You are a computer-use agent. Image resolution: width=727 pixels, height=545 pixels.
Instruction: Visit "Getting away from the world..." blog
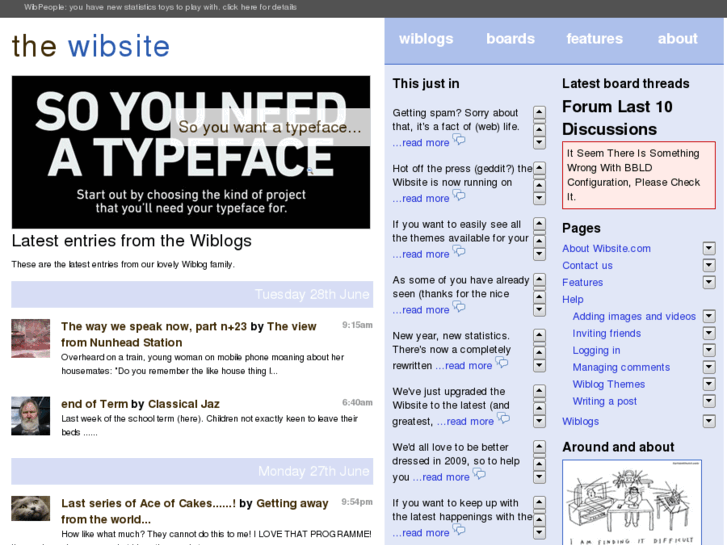coord(195,511)
